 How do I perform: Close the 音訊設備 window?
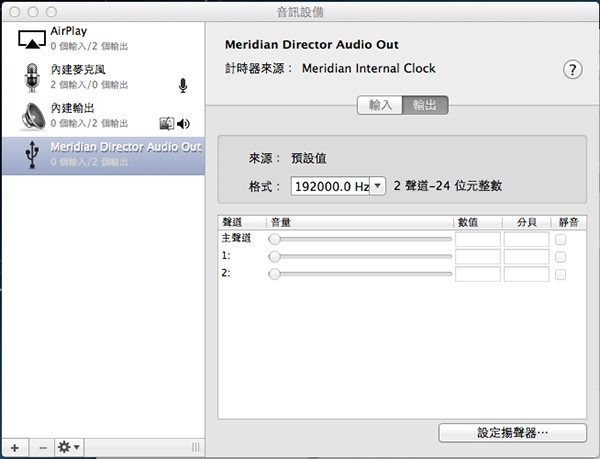(15, 12)
